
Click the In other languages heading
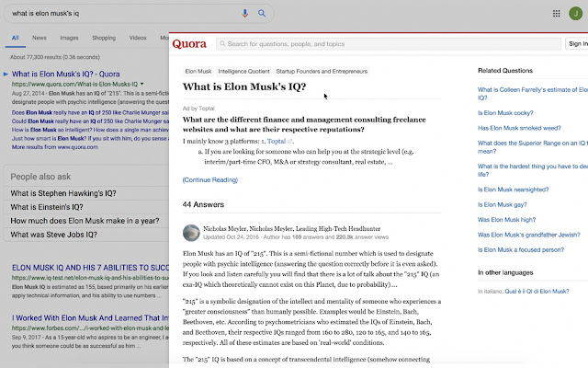505,272
